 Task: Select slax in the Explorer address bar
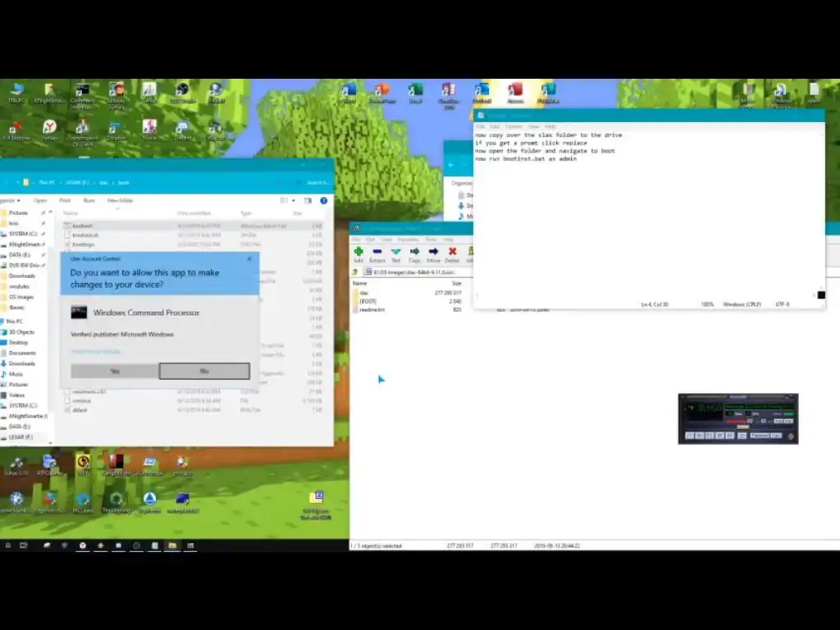pos(104,183)
